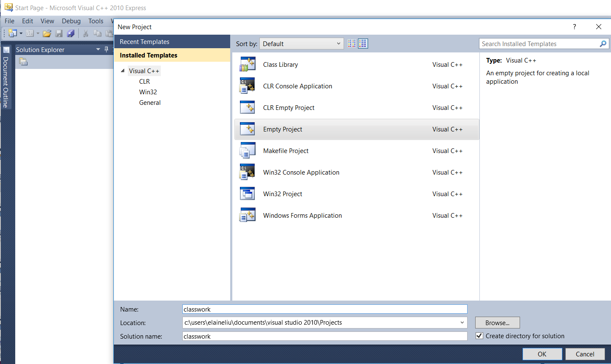The height and width of the screenshot is (364, 611).
Task: Expand the Recent Templates section
Action: coord(172,41)
